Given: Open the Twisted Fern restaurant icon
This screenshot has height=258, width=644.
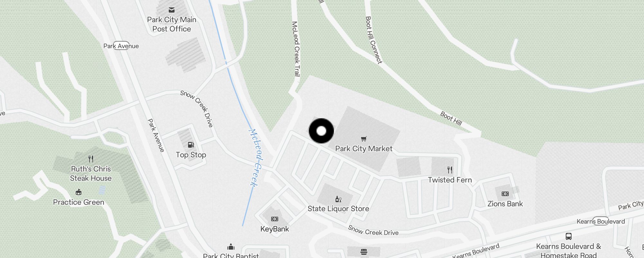Looking at the screenshot, I should click(x=450, y=170).
